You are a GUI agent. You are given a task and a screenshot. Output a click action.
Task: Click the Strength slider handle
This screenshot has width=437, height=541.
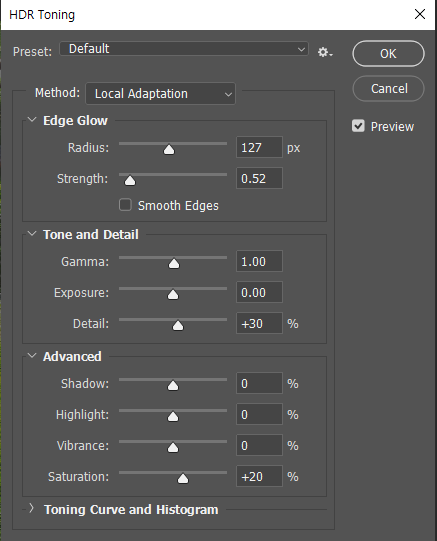[x=130, y=180]
